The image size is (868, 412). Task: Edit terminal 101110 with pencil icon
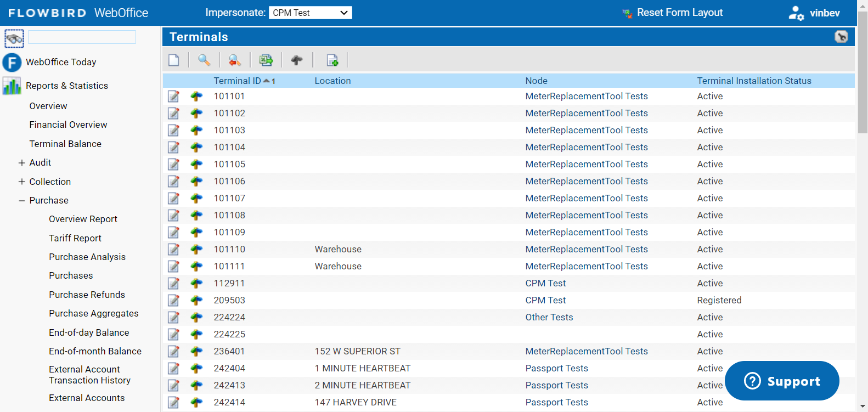coord(173,250)
